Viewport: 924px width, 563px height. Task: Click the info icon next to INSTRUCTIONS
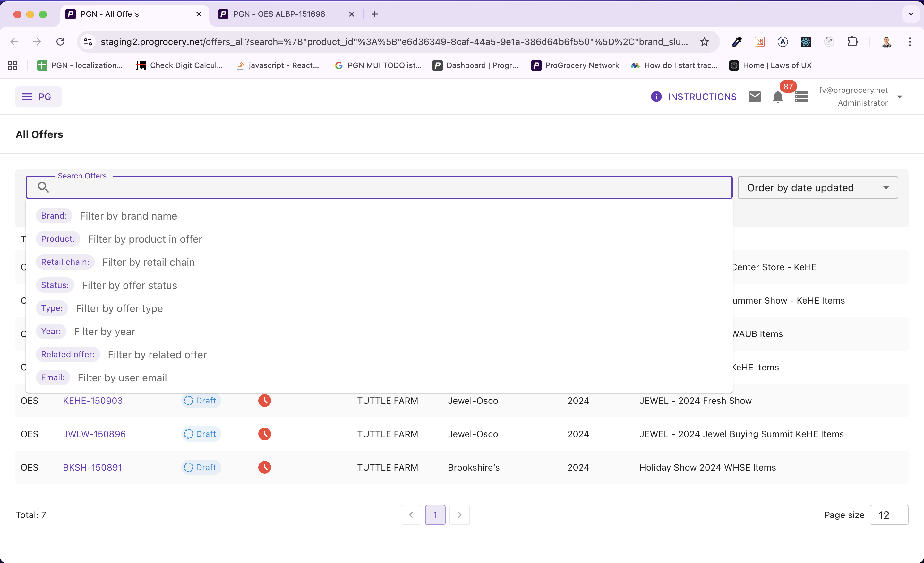(x=655, y=96)
